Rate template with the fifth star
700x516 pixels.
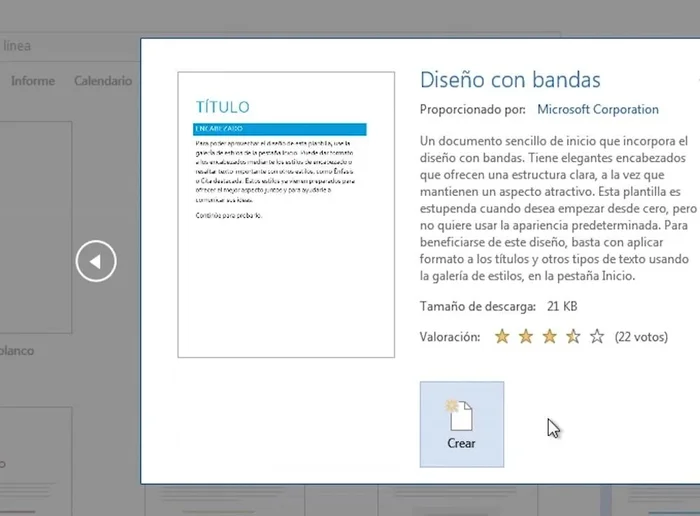[597, 337]
